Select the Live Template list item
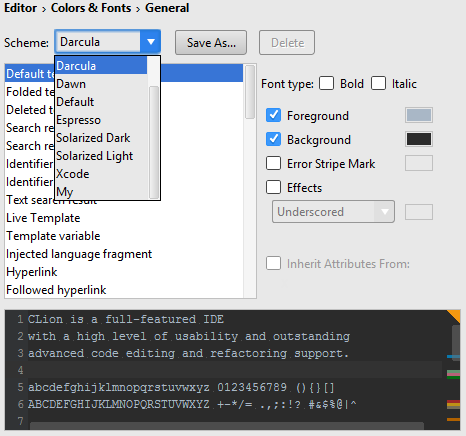 124,218
